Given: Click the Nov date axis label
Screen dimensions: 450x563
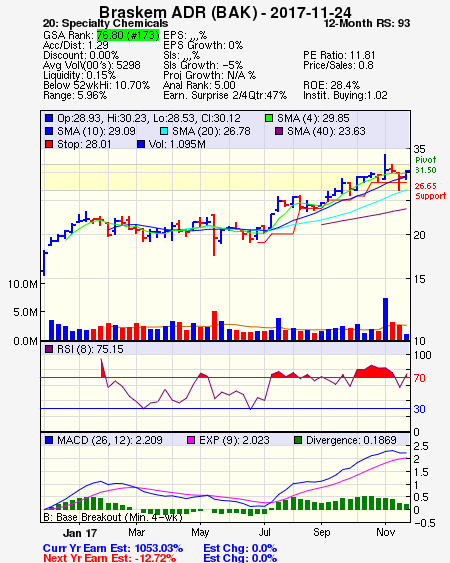Looking at the screenshot, I should click(x=385, y=532).
